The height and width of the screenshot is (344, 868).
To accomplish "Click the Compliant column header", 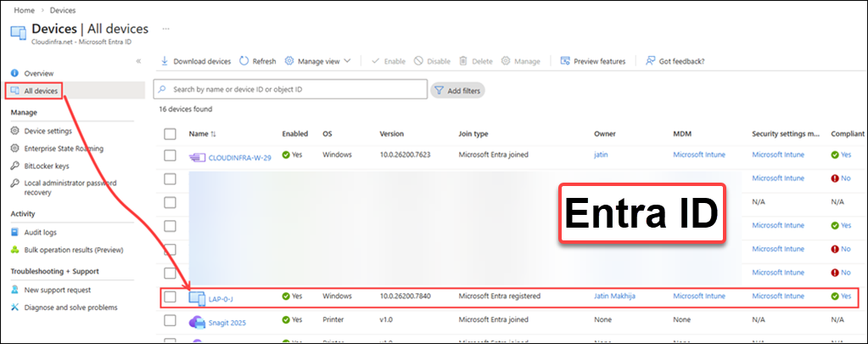I will click(847, 134).
